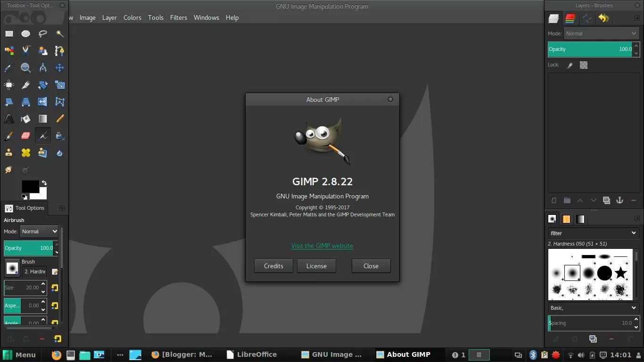Follow the Visit the GIMP website link

click(322, 246)
